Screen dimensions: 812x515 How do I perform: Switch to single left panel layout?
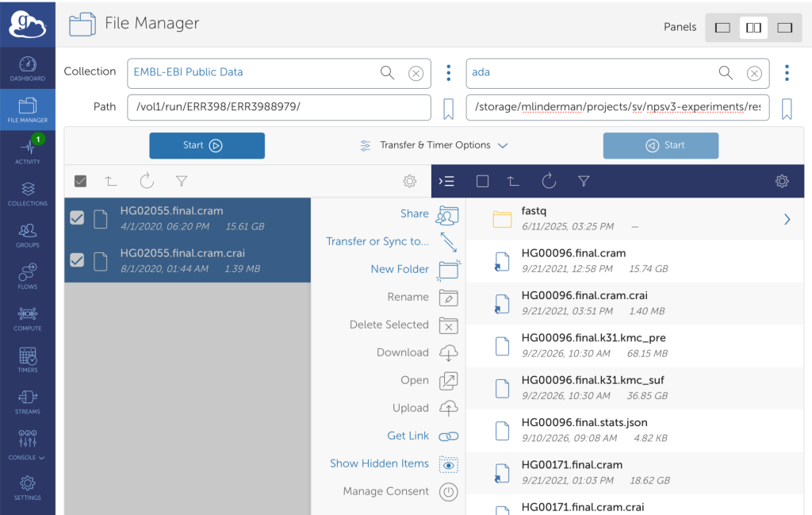tap(722, 28)
